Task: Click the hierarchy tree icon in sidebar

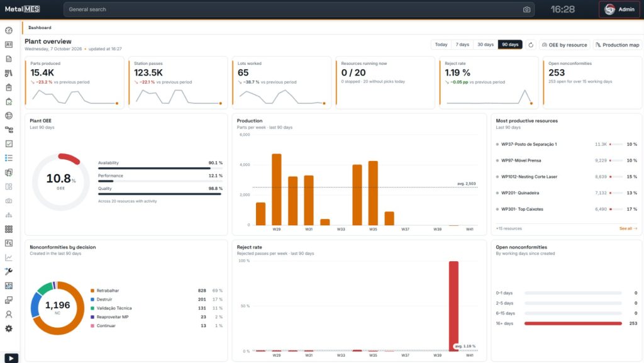Action: pyautogui.click(x=9, y=130)
